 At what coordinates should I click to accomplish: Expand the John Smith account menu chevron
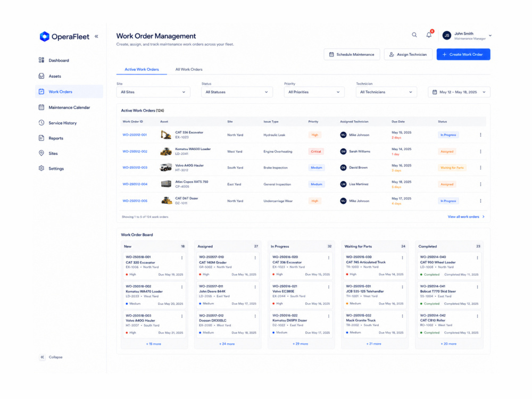click(490, 35)
